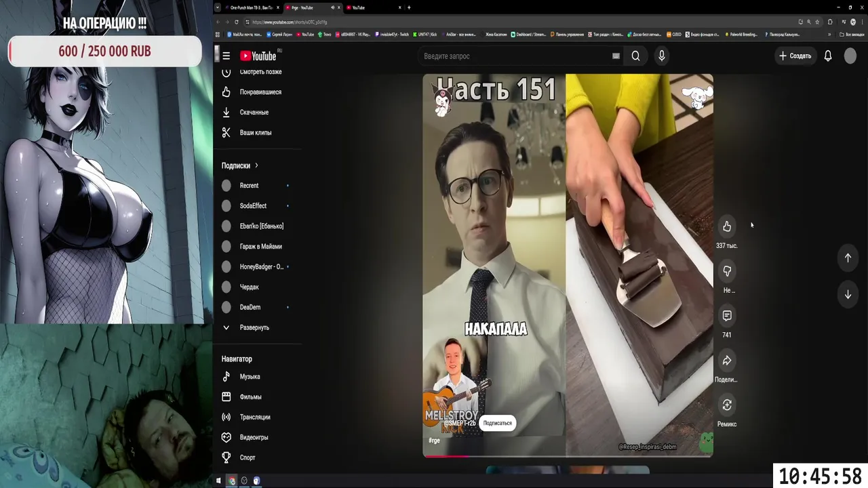Image resolution: width=868 pixels, height=488 pixels.
Task: Open the comments showing 741
Action: coord(727,316)
